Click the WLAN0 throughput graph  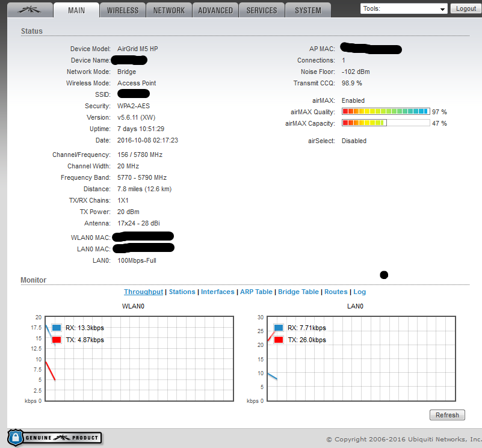coord(139,358)
